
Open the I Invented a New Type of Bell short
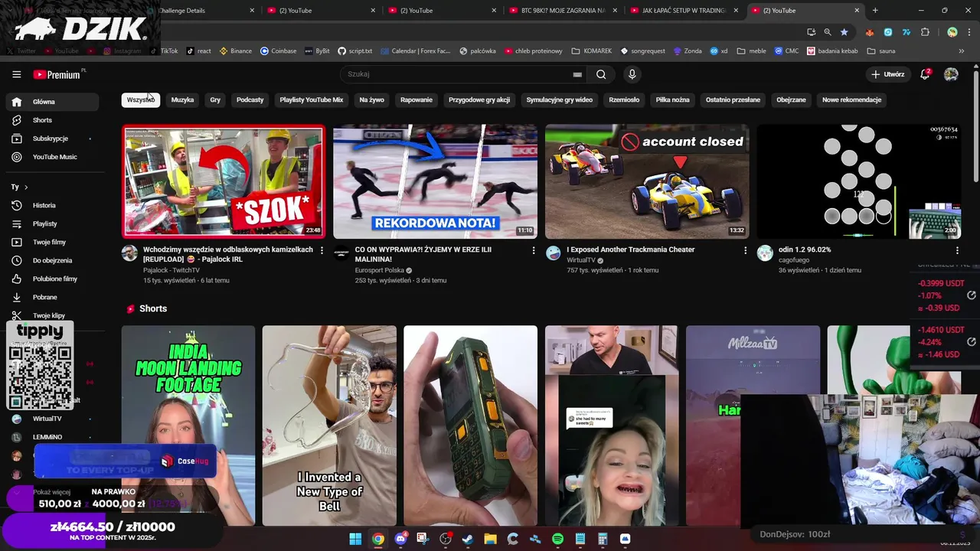329,425
